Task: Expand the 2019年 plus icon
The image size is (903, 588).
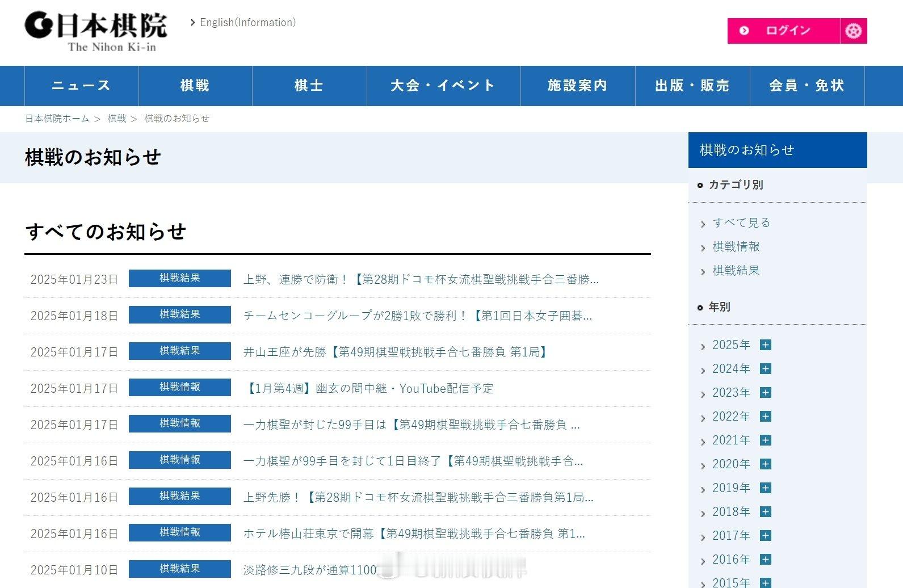Action: (766, 488)
